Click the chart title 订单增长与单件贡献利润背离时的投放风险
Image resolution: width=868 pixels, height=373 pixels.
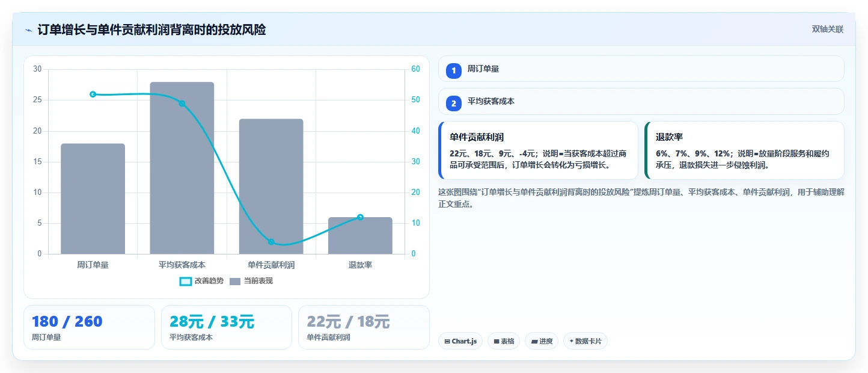151,29
